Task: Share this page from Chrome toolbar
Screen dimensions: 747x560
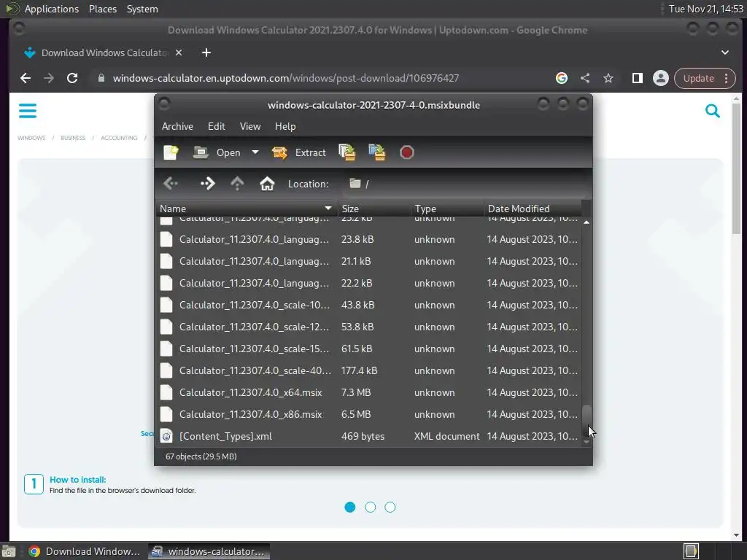Action: click(x=585, y=78)
